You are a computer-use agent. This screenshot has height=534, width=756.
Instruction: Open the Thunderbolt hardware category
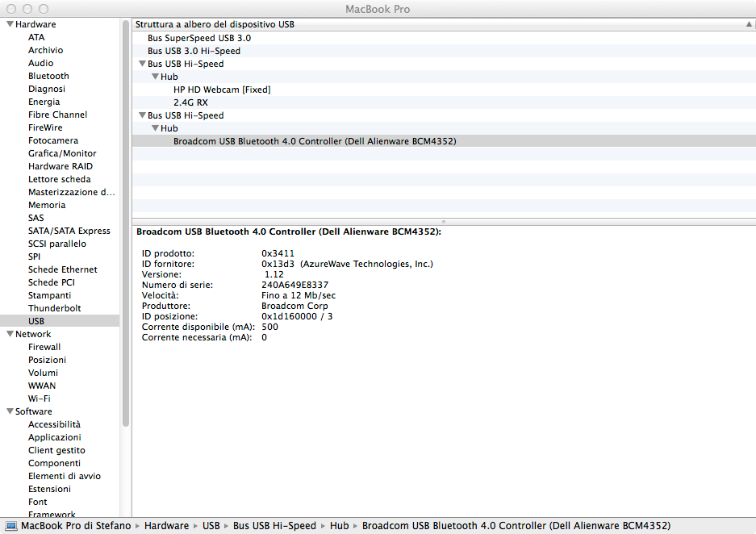click(x=54, y=308)
